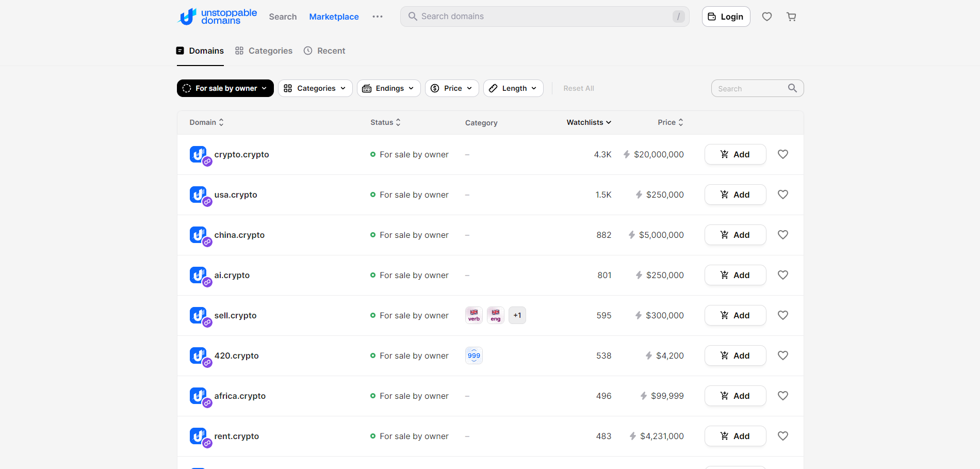Click the 'verb' category badge on sell.crypto
Viewport: 980px width, 469px height.
tap(474, 315)
